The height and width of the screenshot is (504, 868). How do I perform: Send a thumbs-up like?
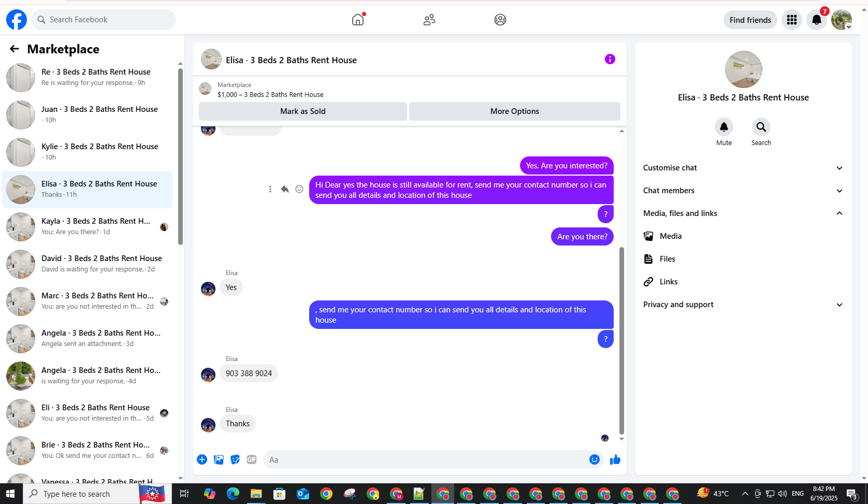[615, 459]
